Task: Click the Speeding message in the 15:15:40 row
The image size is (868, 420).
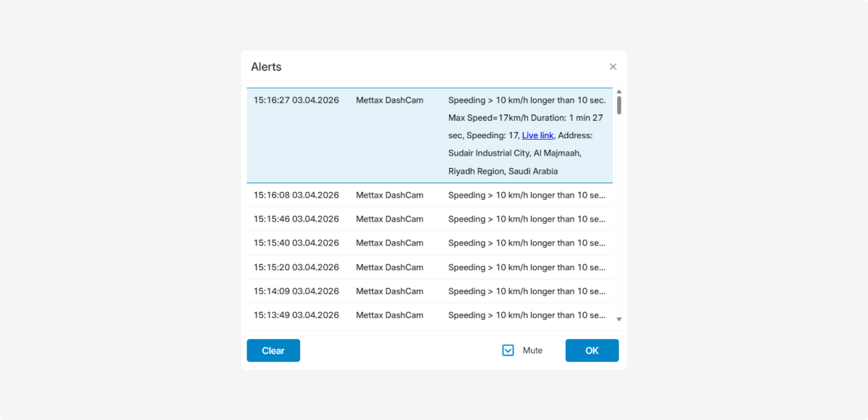Action: pos(527,243)
